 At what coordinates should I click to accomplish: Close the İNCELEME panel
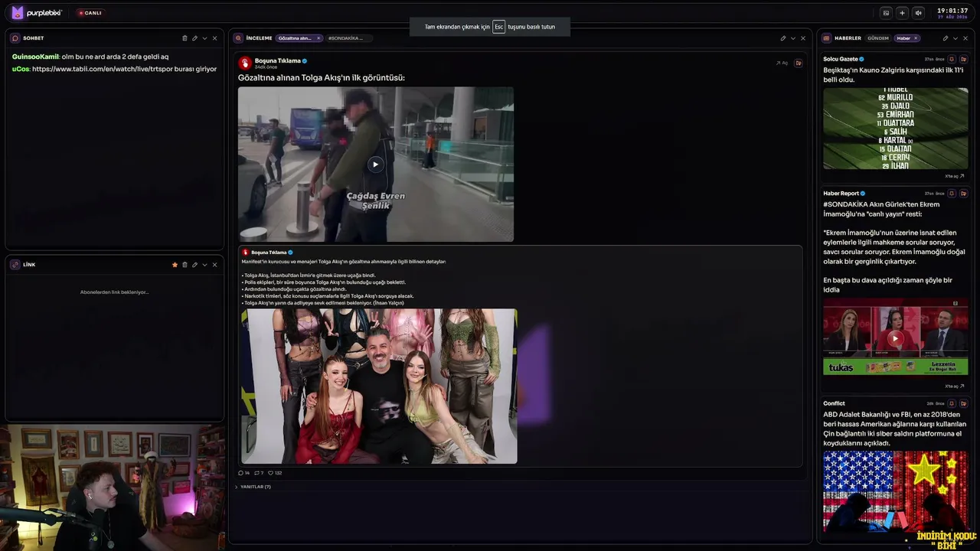(802, 38)
